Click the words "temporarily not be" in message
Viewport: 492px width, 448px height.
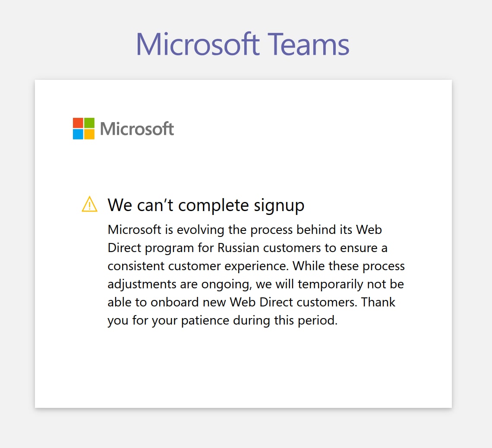pos(351,284)
